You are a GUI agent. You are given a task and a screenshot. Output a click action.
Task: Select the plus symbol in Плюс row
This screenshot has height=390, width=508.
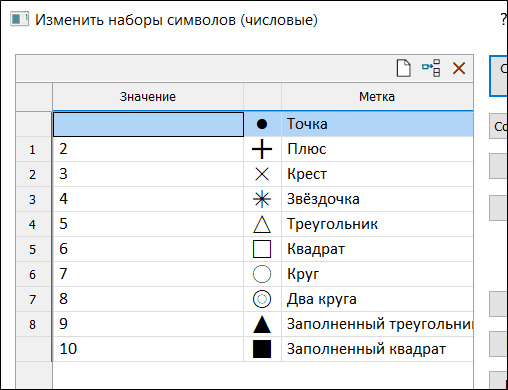pos(262,149)
